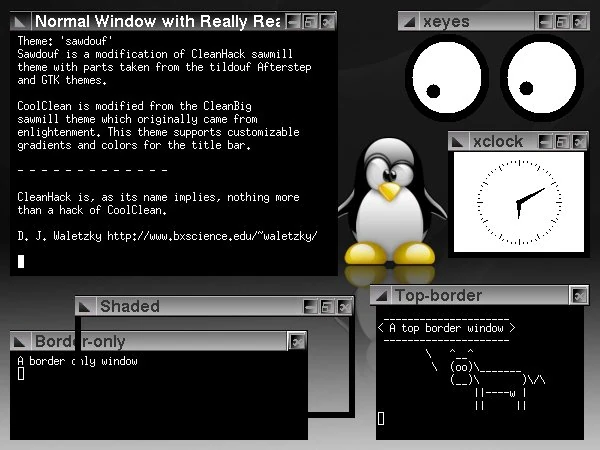The height and width of the screenshot is (450, 600).
Task: Minimize the Shaded window
Action: (x=310, y=307)
